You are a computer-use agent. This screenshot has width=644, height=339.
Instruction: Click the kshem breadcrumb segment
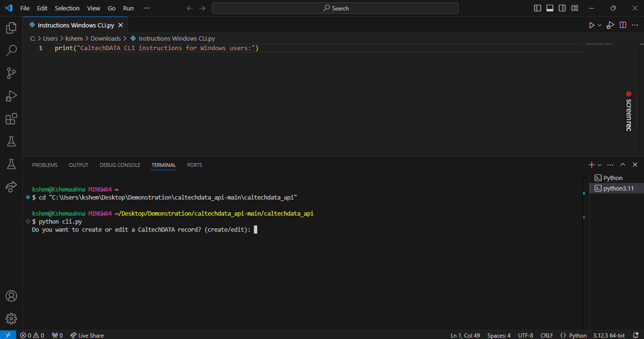point(74,38)
